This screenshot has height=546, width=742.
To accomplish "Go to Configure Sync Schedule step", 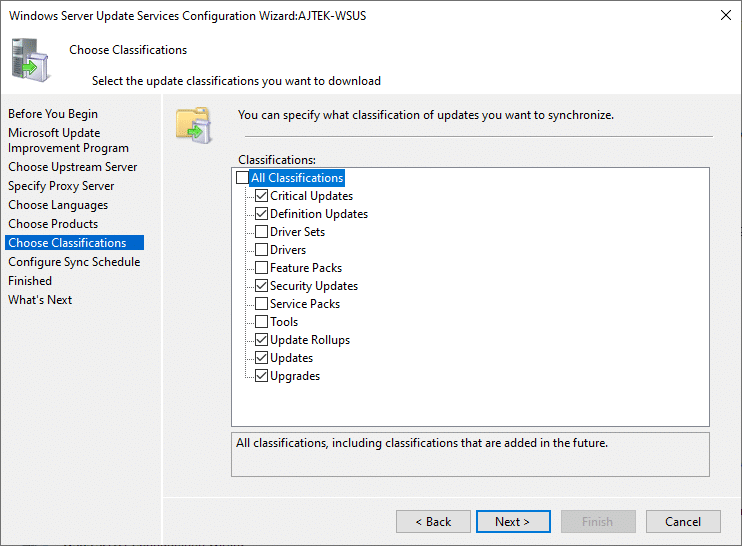I will pos(74,262).
